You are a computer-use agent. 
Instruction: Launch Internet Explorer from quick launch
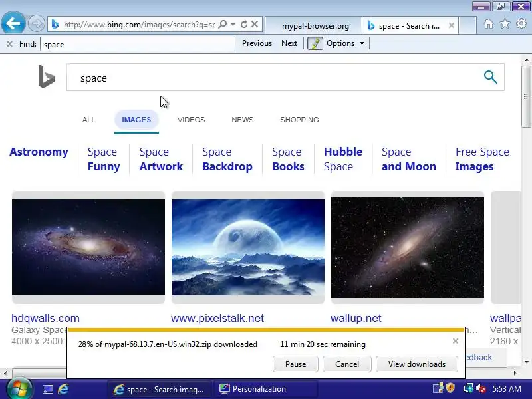63,389
